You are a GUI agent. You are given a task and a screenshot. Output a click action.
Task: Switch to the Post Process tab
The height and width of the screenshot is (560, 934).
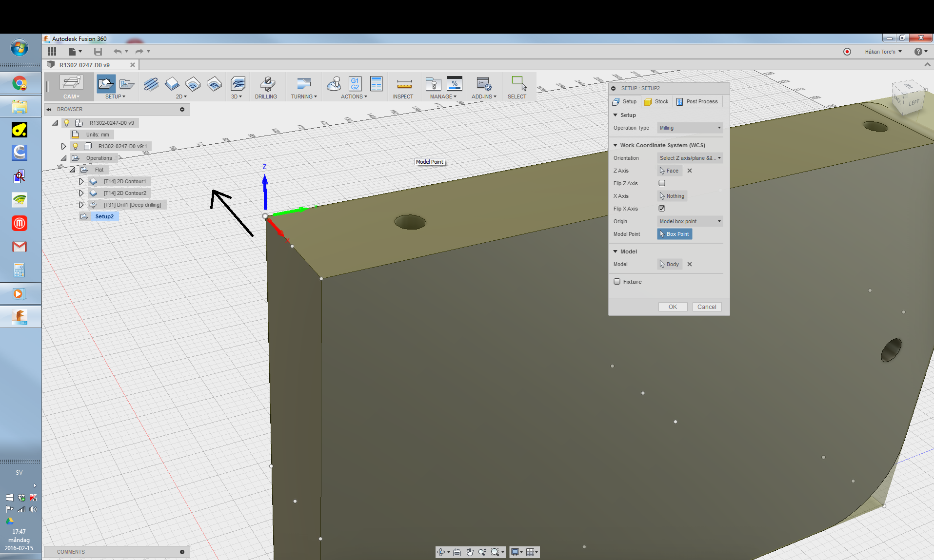pyautogui.click(x=697, y=101)
